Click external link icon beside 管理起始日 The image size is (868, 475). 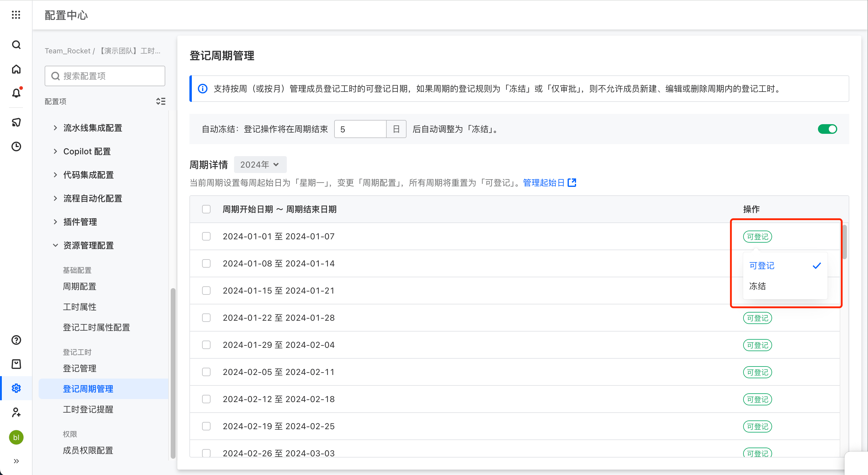pyautogui.click(x=572, y=182)
